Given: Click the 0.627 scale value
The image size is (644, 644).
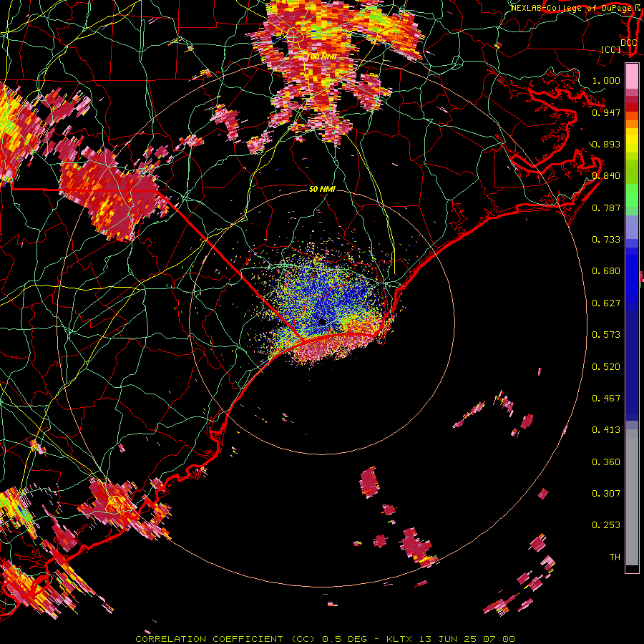Looking at the screenshot, I should pos(606,303).
